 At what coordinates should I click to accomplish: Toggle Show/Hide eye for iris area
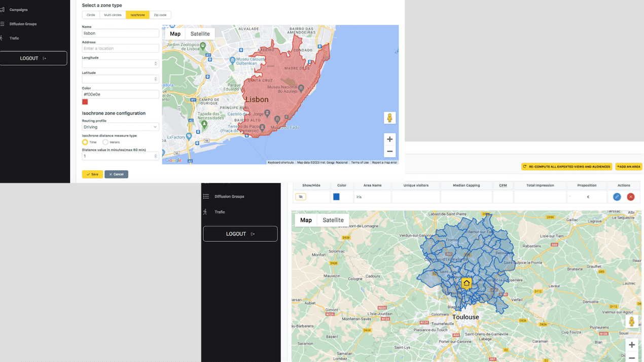301,197
